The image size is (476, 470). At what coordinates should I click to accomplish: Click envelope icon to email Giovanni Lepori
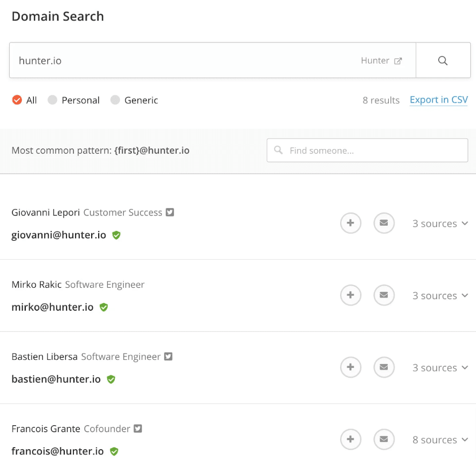384,223
